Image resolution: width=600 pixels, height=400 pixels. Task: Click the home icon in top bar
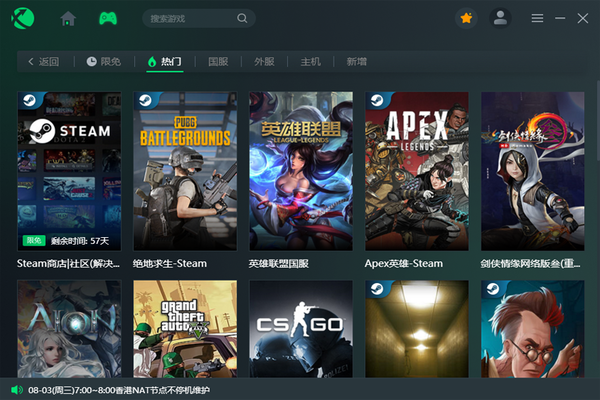tap(68, 18)
